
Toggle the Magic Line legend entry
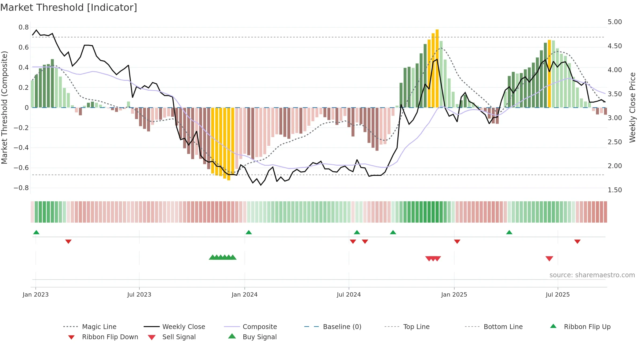[x=90, y=327]
